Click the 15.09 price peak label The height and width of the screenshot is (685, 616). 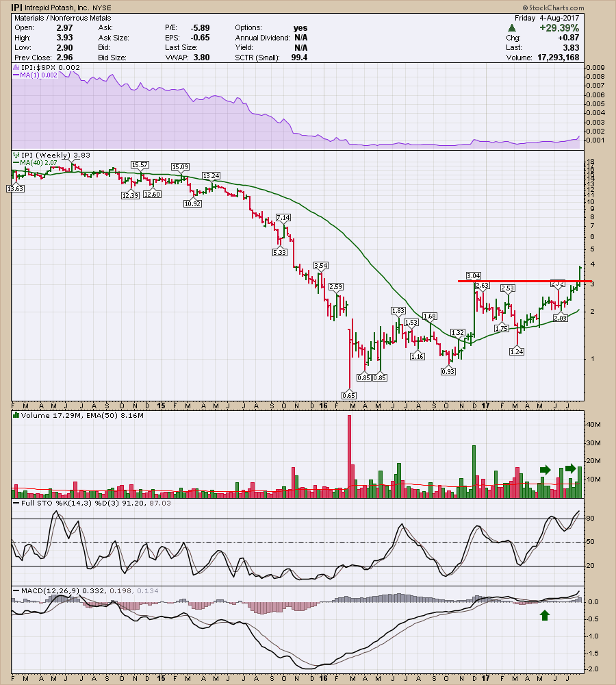(x=180, y=167)
